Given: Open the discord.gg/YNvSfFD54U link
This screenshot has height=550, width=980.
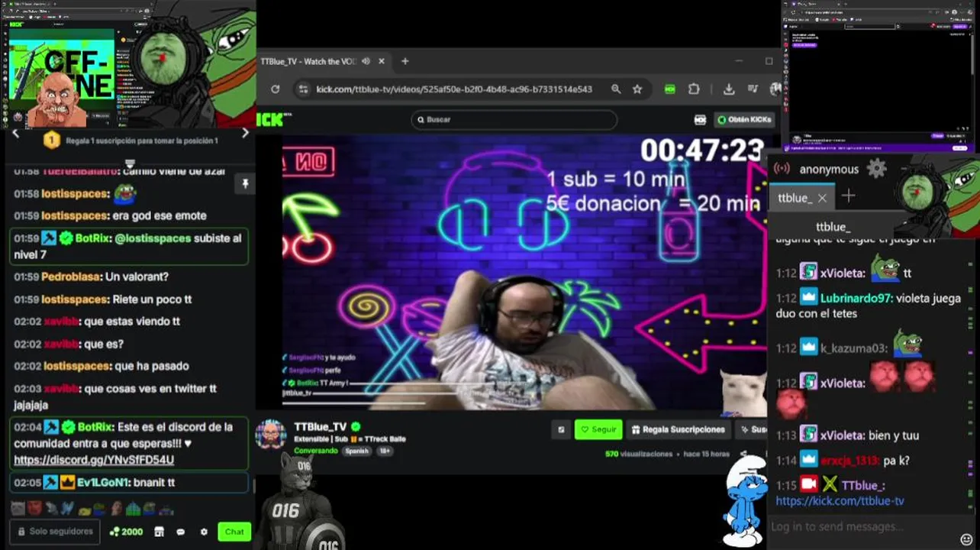Looking at the screenshot, I should [94, 460].
